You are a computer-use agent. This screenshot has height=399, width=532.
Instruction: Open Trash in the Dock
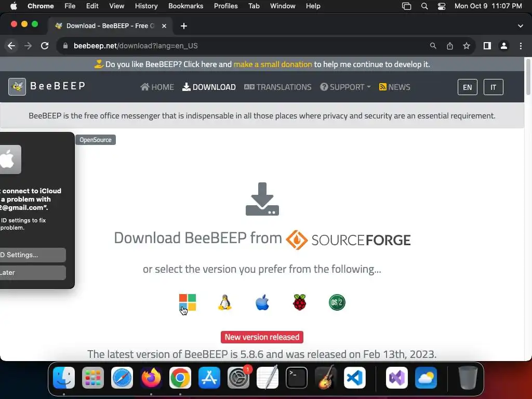click(x=468, y=378)
